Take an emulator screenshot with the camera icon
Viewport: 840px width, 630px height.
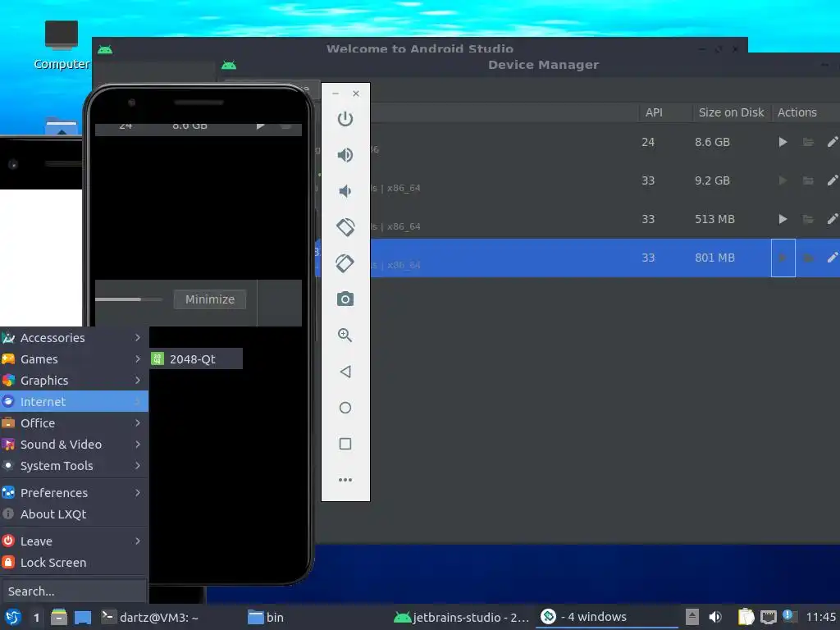(345, 299)
